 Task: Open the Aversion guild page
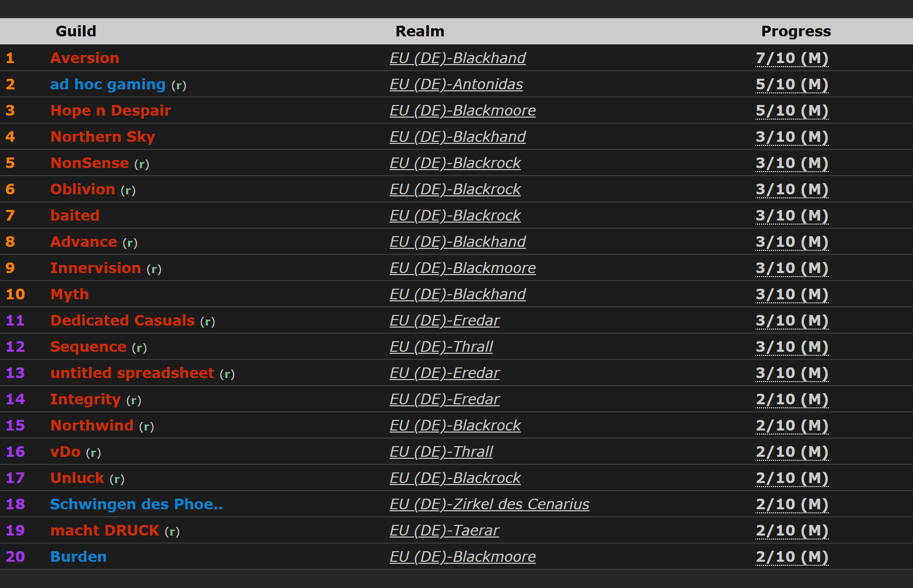[x=85, y=58]
